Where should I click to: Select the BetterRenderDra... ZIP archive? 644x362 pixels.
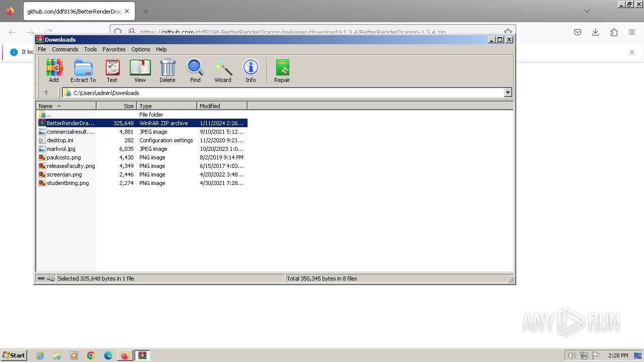pos(142,123)
